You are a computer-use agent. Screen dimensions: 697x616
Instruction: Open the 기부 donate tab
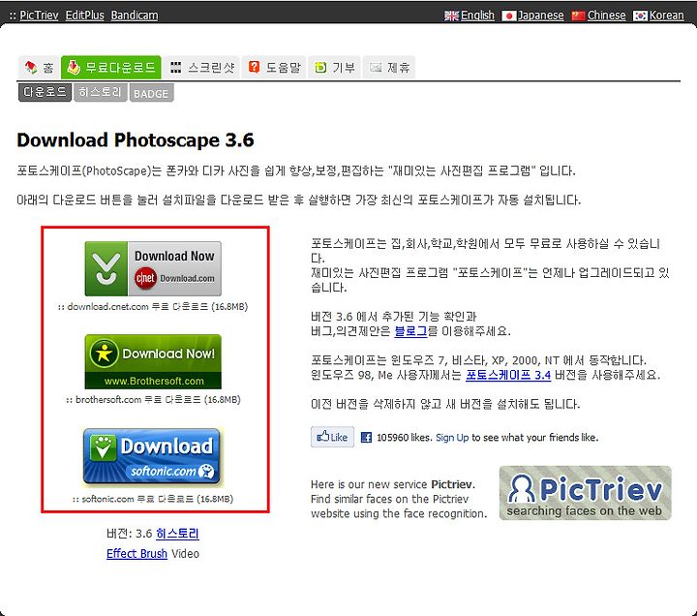coord(335,68)
